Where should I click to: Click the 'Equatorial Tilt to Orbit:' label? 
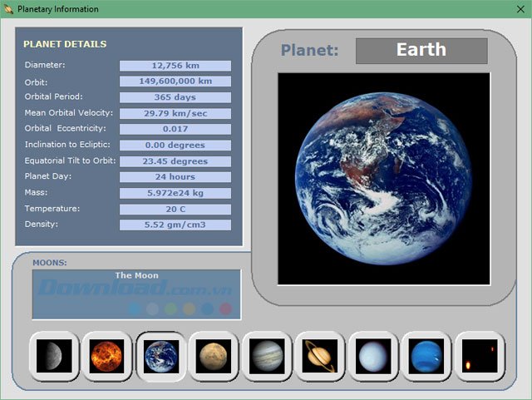tap(70, 160)
